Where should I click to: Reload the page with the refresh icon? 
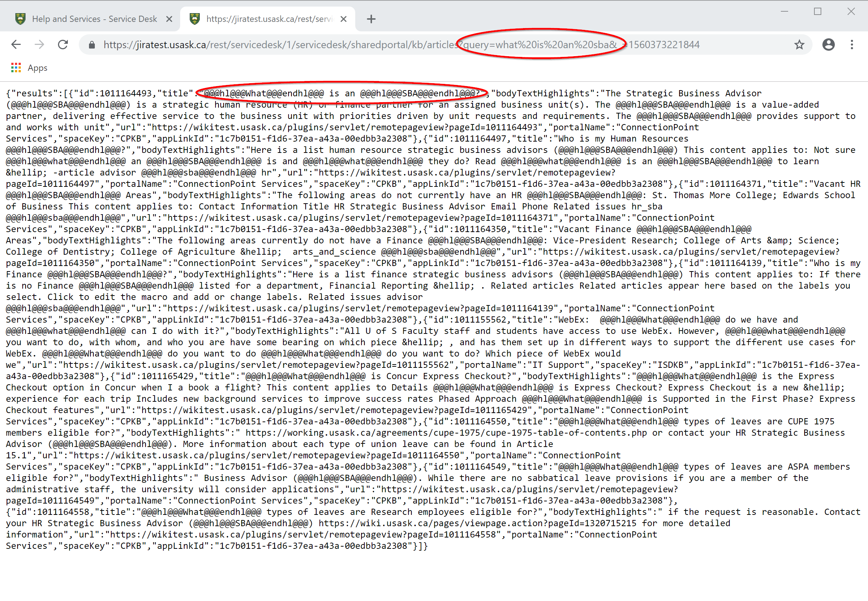click(x=63, y=45)
